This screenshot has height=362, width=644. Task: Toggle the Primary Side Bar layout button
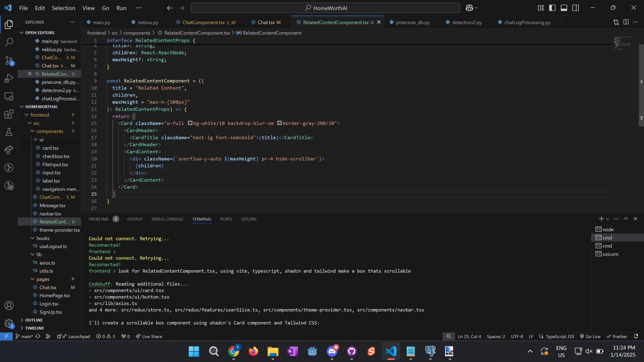(x=552, y=8)
